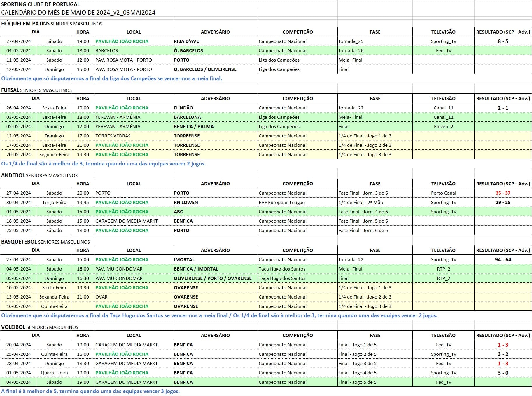Select the 'FUNDÃO' opponent cell

[215, 108]
